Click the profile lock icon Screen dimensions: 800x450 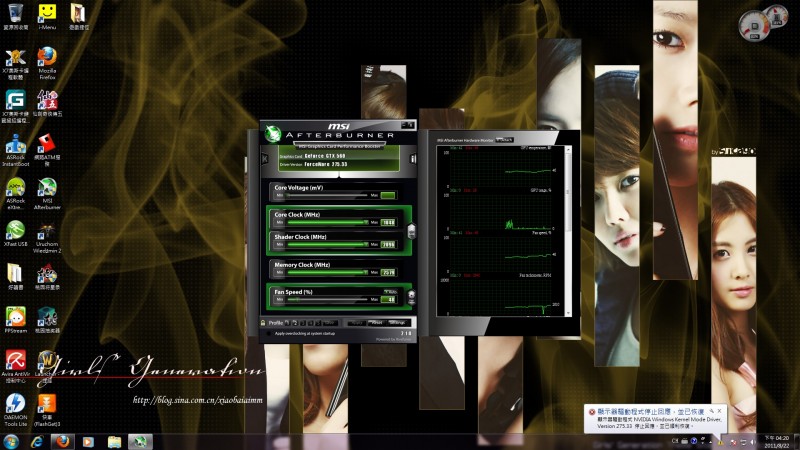(x=263, y=323)
